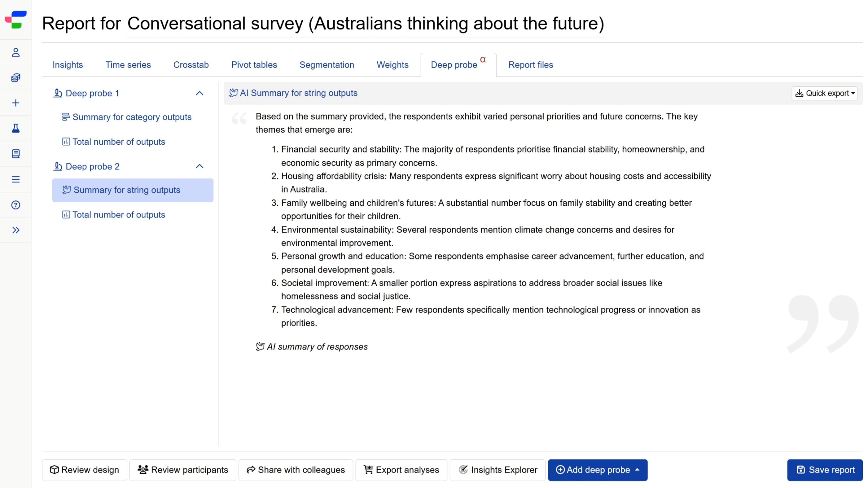Click the app logo in corner
Image resolution: width=868 pixels, height=488 pixels.
[x=16, y=20]
